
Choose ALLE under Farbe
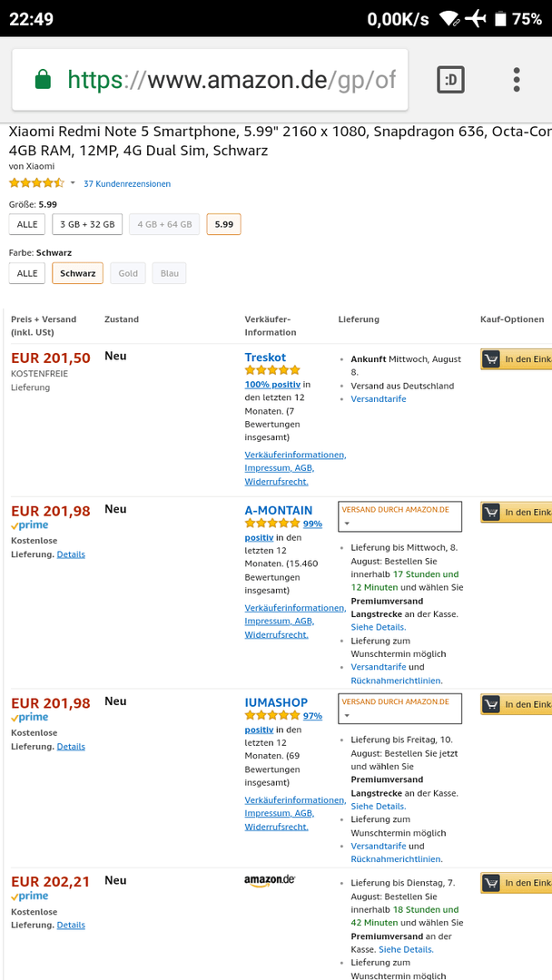click(27, 273)
